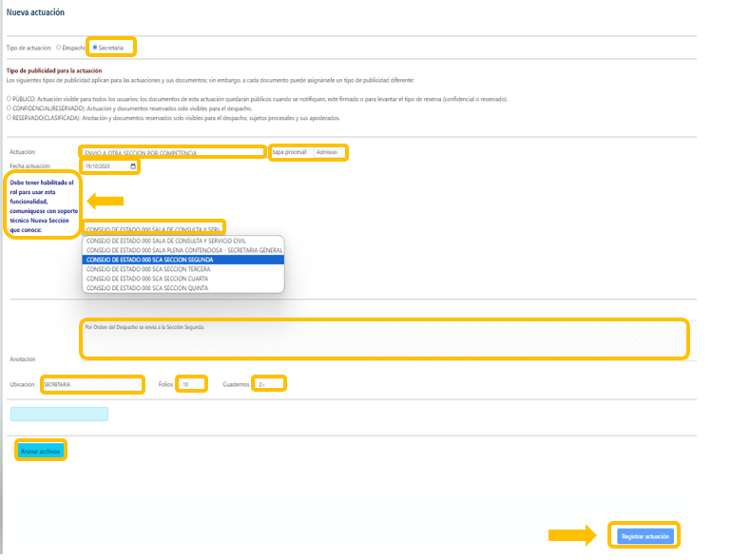Select SALA PLENA CONTENCIOSA - SECRETARIA GENERAL option
This screenshot has width=751, height=560.
[183, 250]
